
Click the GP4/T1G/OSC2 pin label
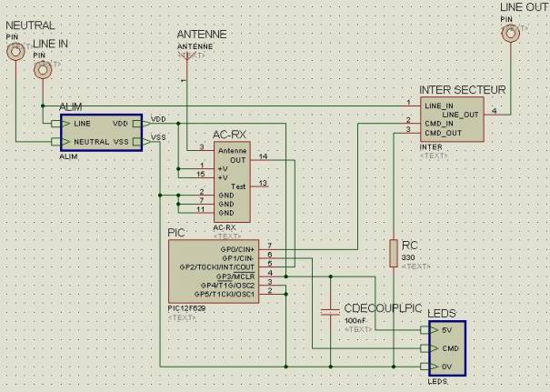pyautogui.click(x=227, y=286)
